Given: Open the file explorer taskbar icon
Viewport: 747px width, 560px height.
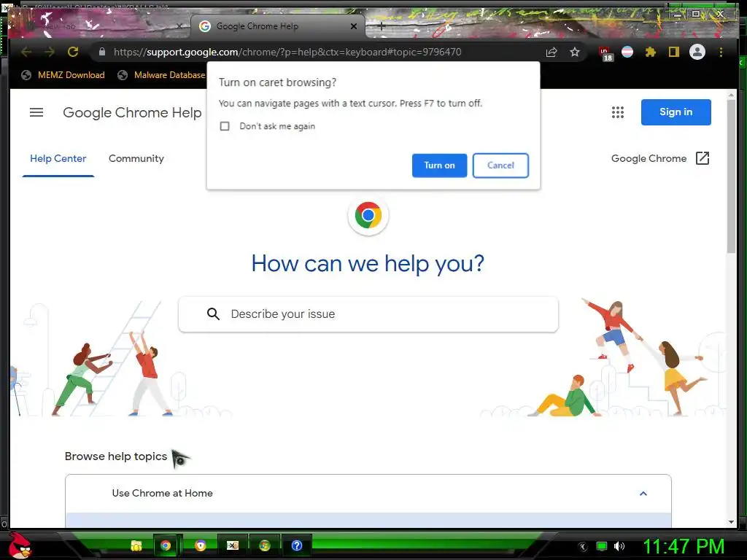Looking at the screenshot, I should [x=136, y=545].
